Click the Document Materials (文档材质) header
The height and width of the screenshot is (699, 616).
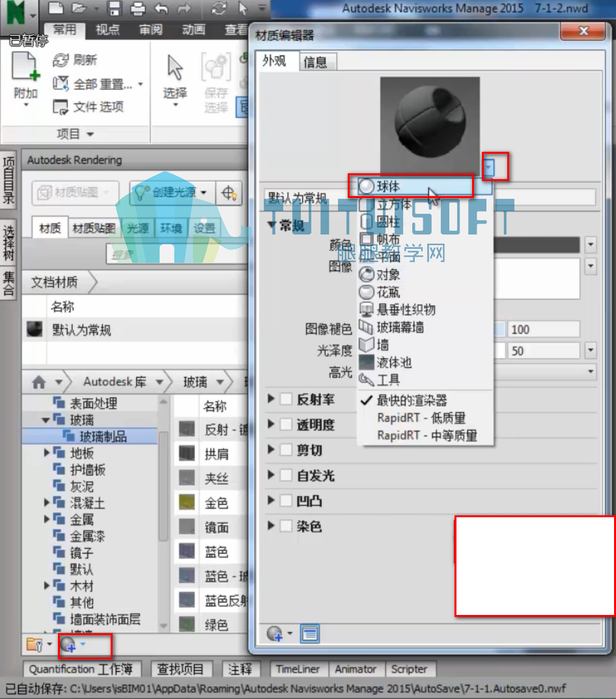[55, 282]
